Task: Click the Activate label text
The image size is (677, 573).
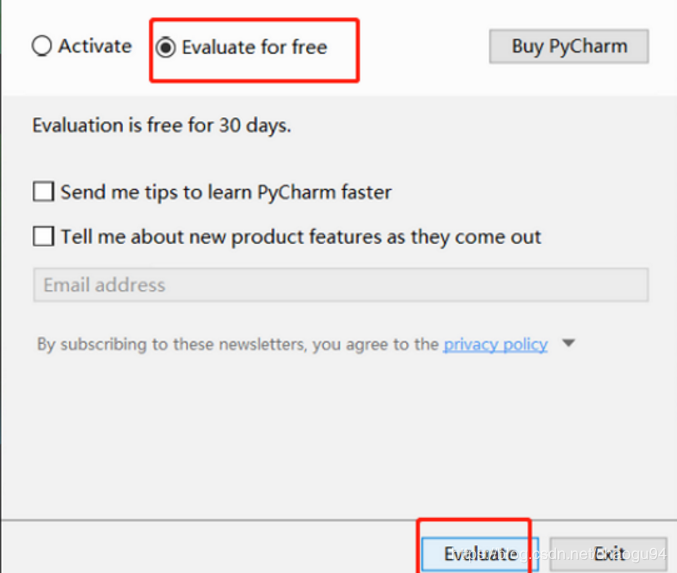Action: coord(95,46)
